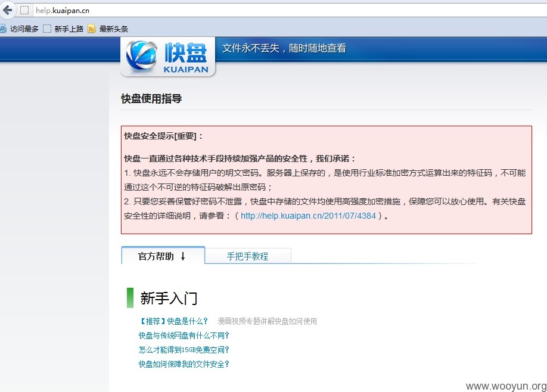Open the help.kuaipan.cn/2011/07/4384 security link
Screen dimensions: 547x392
(x=308, y=216)
